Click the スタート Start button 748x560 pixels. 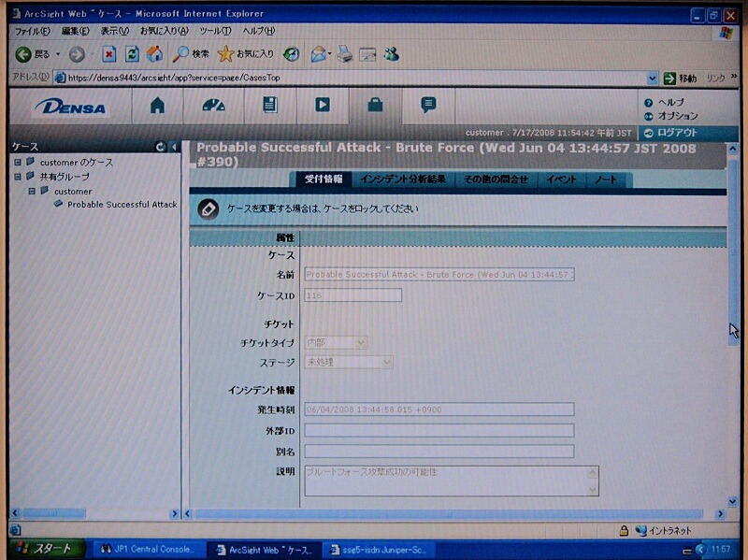coord(47,550)
